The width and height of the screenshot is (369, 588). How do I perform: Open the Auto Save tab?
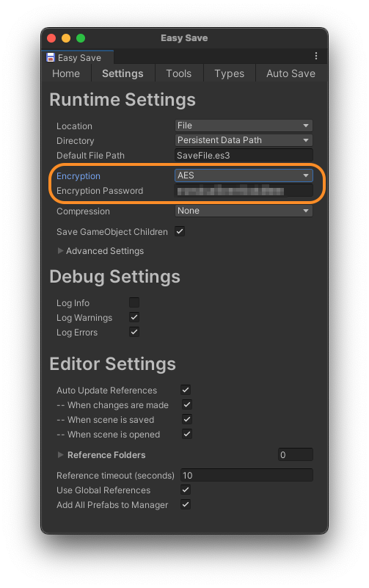(291, 73)
